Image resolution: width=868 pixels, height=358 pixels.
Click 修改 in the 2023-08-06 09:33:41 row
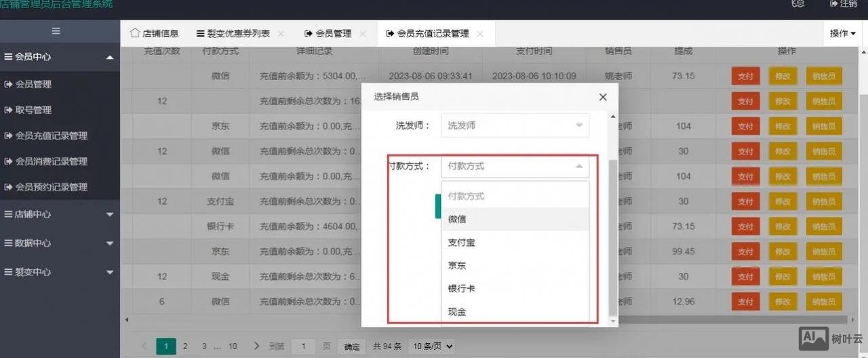783,77
